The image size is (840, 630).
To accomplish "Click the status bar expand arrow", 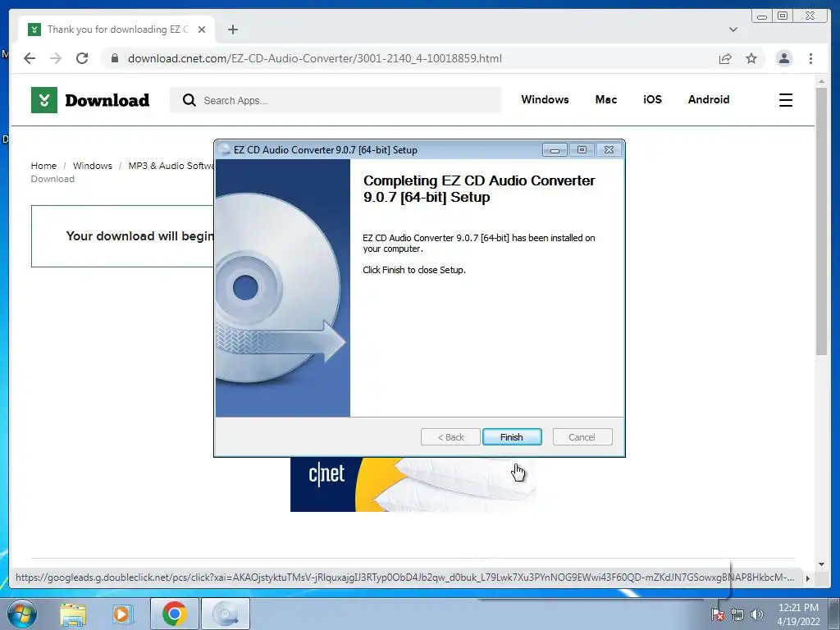I will 807,578.
